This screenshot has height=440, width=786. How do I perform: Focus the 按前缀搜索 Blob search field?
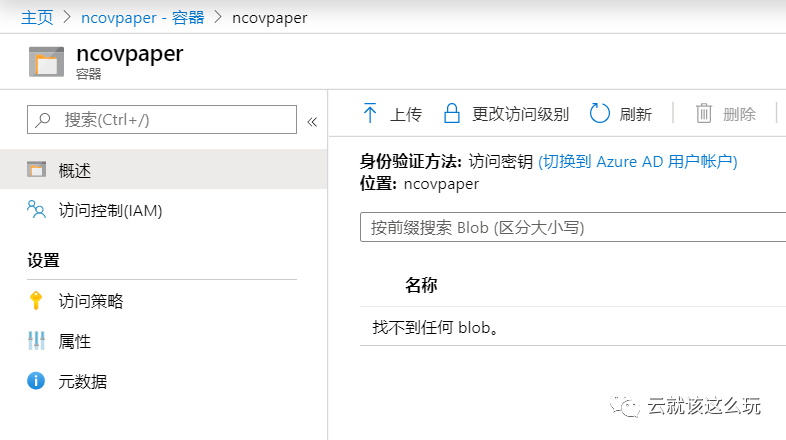(573, 228)
